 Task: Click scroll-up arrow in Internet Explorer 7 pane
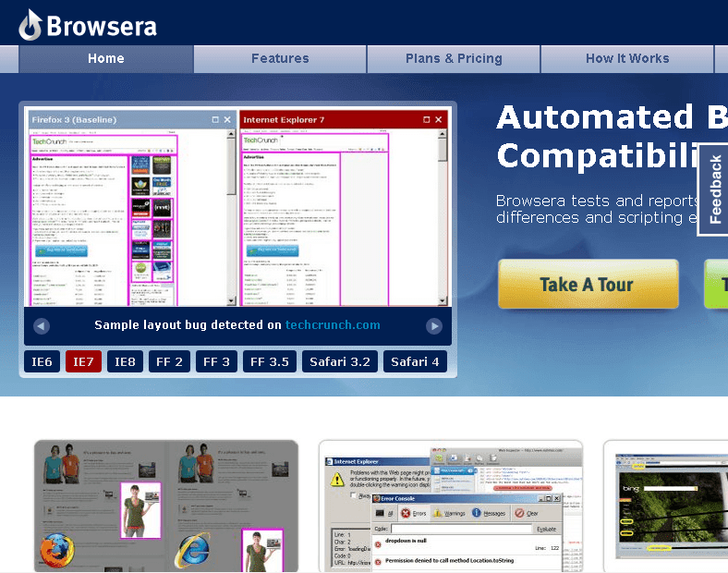[x=443, y=134]
